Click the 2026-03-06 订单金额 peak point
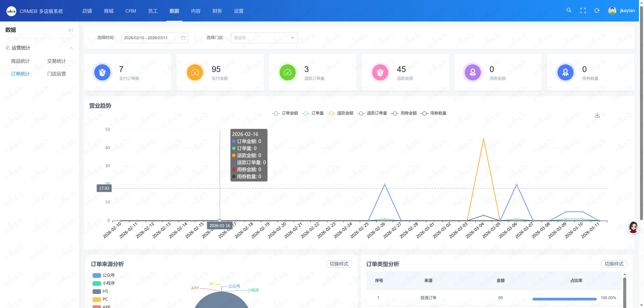 517,184
